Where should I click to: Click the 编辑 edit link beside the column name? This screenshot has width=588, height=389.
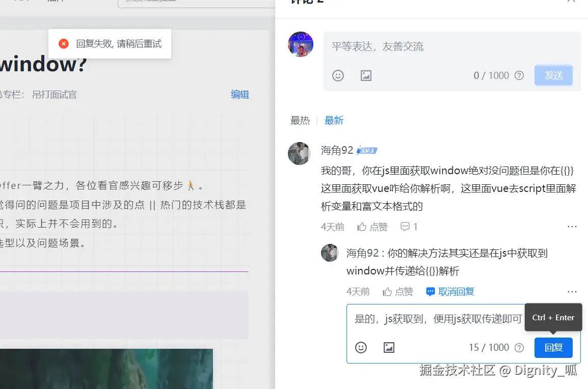tap(240, 94)
